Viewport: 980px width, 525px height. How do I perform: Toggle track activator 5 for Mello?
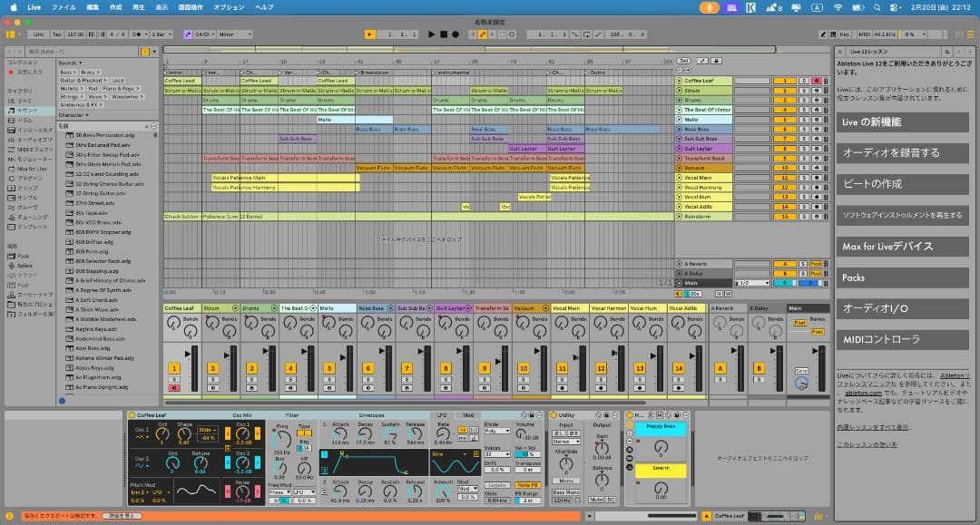(x=784, y=119)
